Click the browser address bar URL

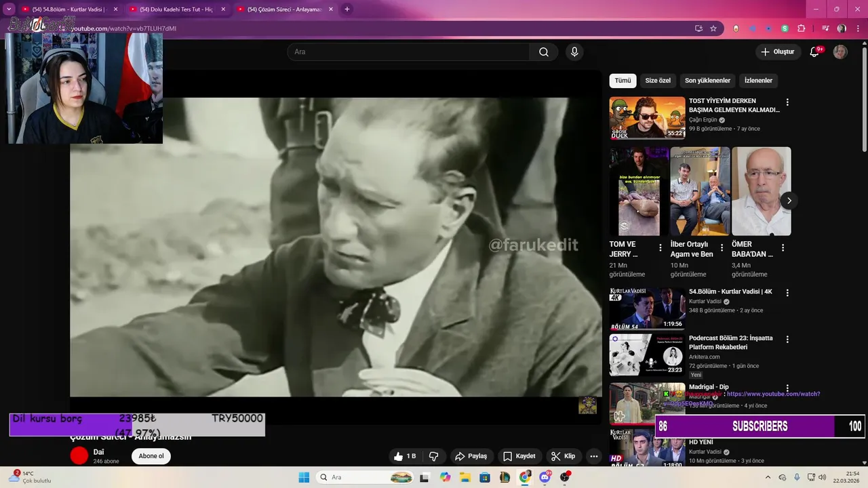click(123, 28)
